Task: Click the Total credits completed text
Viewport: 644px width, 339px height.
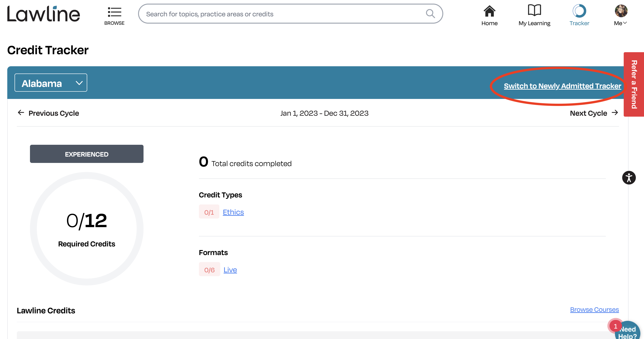Action: click(x=251, y=164)
